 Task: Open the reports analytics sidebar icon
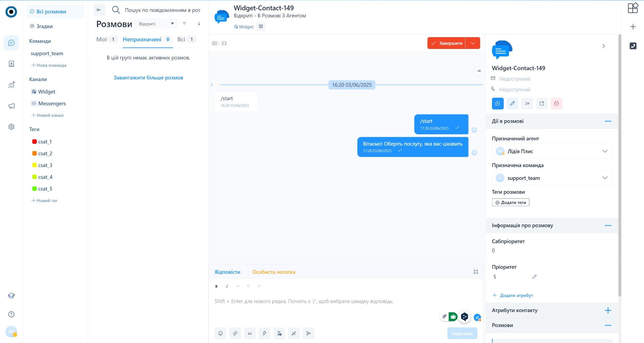(11, 85)
